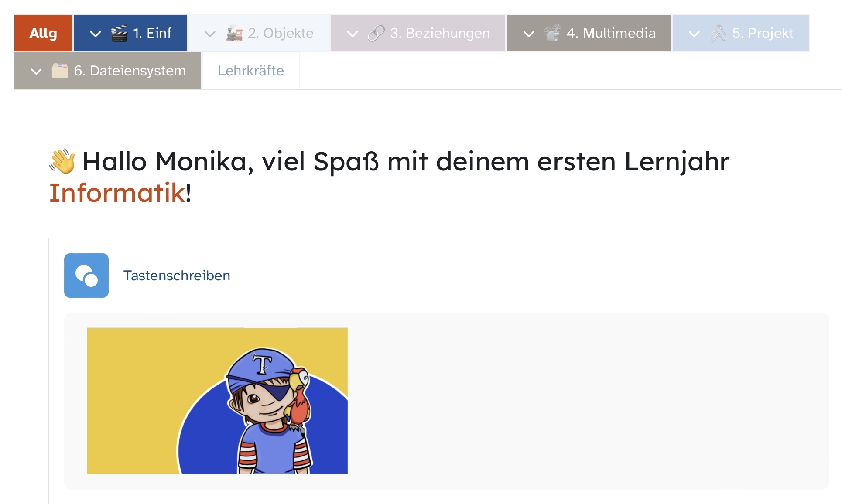
Task: Open the pirate boy thumbnail image
Action: coord(217,401)
